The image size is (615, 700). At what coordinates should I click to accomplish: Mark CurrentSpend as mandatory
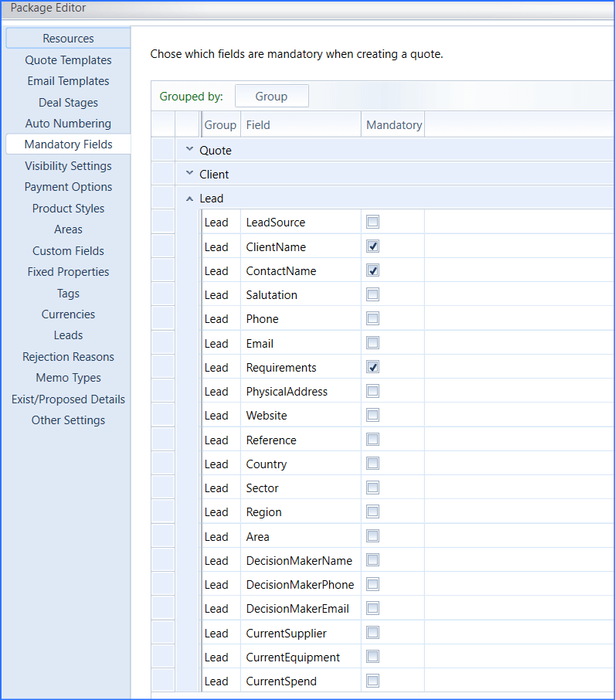point(373,681)
